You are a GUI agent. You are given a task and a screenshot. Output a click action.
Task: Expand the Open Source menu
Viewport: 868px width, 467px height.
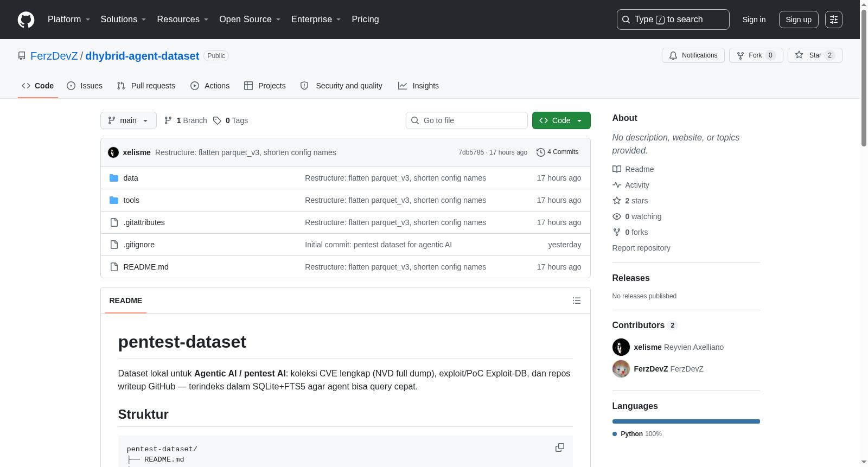pyautogui.click(x=250, y=20)
